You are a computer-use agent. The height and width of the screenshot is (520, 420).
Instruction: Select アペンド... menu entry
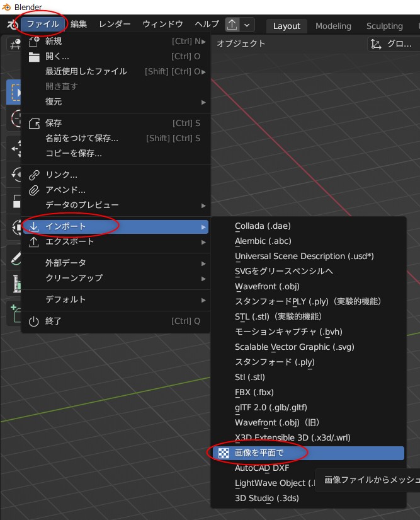pos(116,190)
